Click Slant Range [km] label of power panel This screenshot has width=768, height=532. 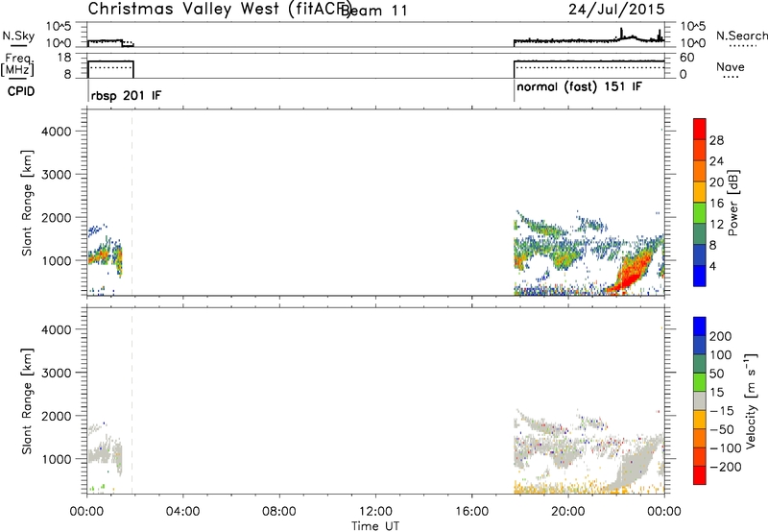click(x=27, y=203)
